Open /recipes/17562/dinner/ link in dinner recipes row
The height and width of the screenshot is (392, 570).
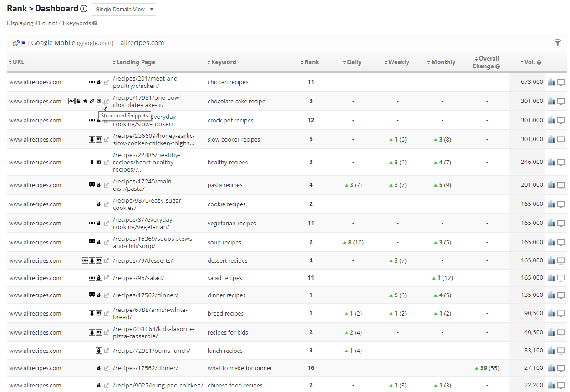[x=145, y=295]
